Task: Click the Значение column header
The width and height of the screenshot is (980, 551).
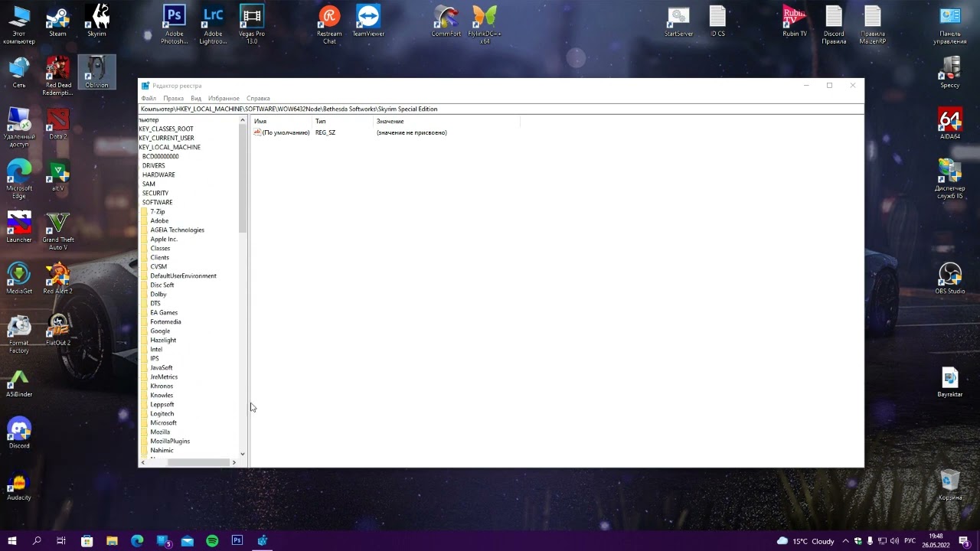Action: (446, 121)
